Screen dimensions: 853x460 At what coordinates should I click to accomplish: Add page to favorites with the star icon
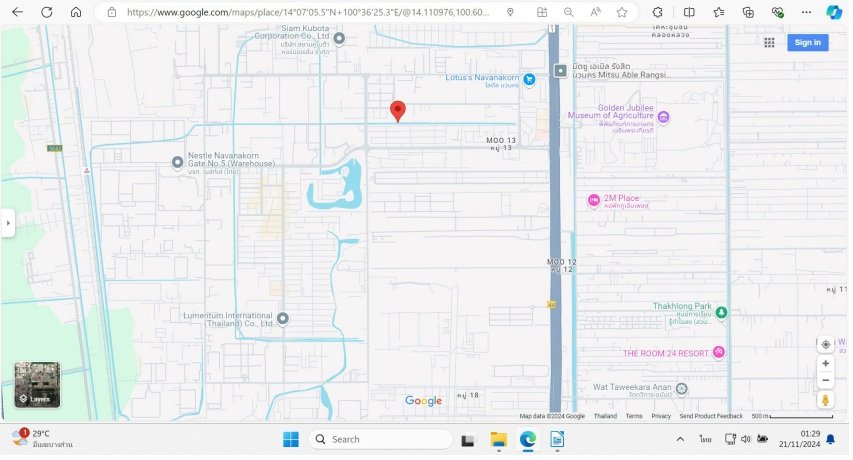tap(622, 12)
